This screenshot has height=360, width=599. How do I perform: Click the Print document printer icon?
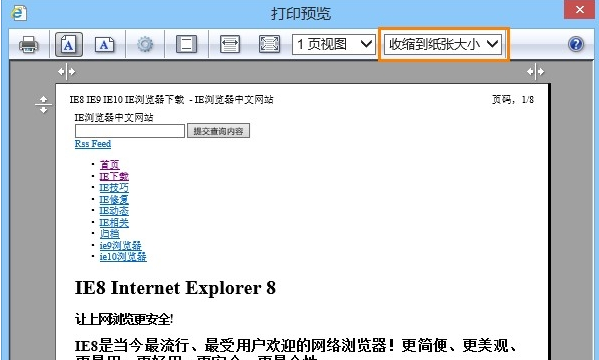29,44
